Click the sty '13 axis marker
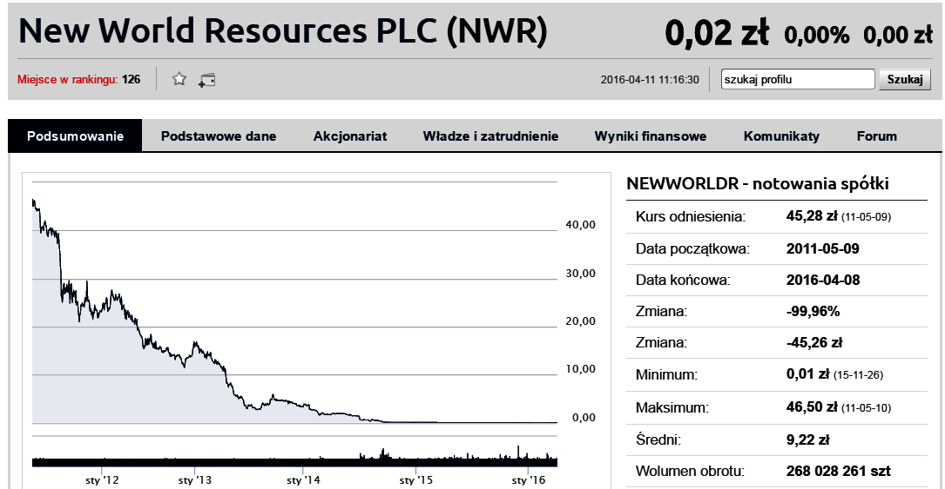 click(195, 480)
